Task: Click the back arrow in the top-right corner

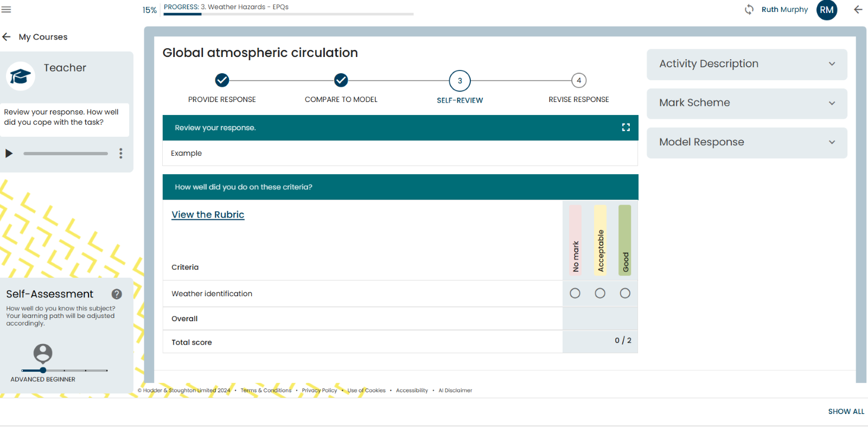Action: pyautogui.click(x=858, y=9)
